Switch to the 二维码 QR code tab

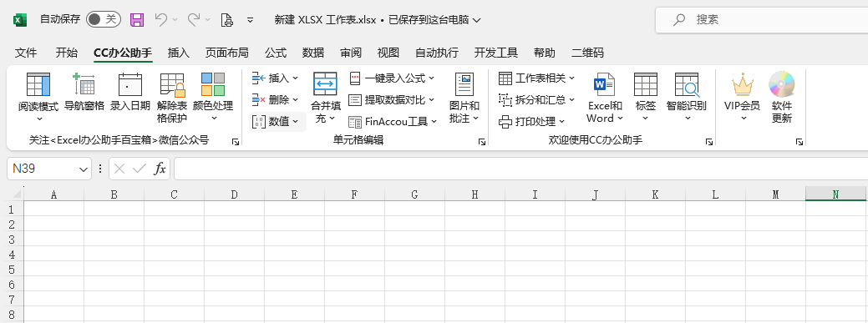click(587, 53)
